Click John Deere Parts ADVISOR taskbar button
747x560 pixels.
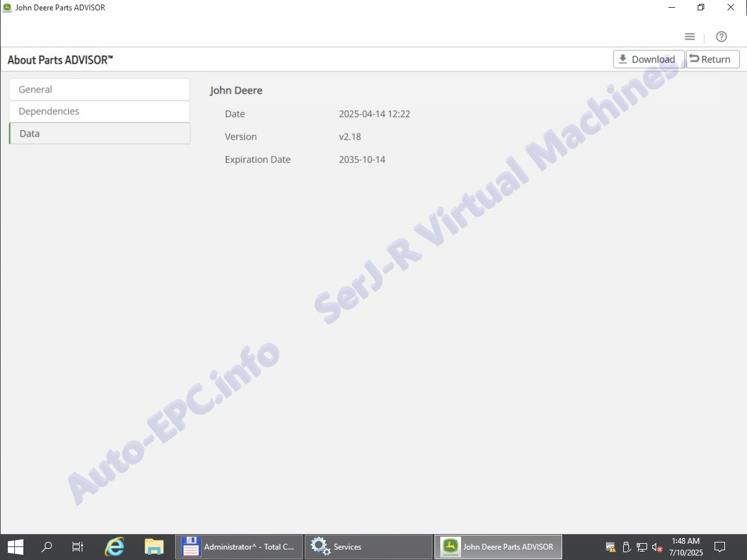coord(498,547)
